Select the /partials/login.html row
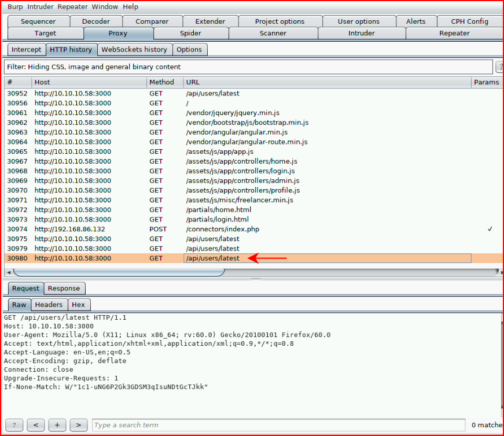The height and width of the screenshot is (436, 504). (253, 220)
